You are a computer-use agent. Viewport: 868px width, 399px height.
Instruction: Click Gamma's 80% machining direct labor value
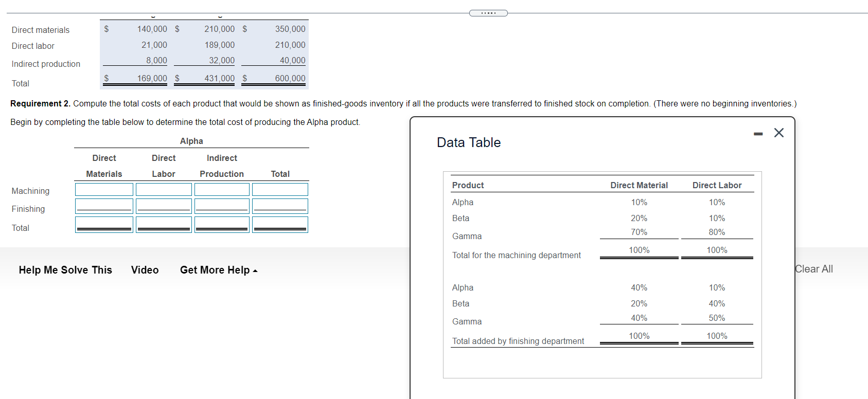[x=717, y=232]
